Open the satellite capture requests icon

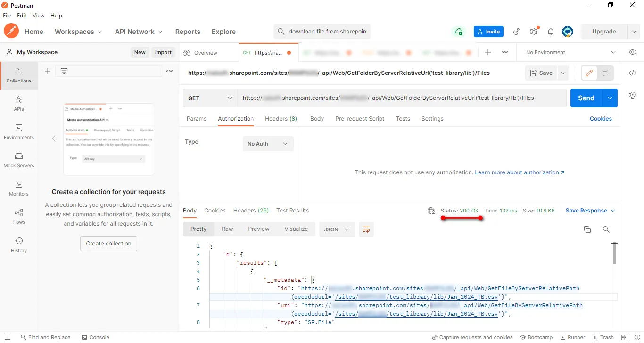517,32
